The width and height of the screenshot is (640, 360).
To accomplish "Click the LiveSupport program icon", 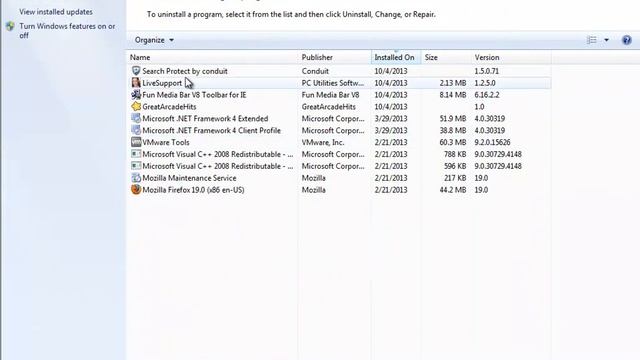I will (x=136, y=83).
